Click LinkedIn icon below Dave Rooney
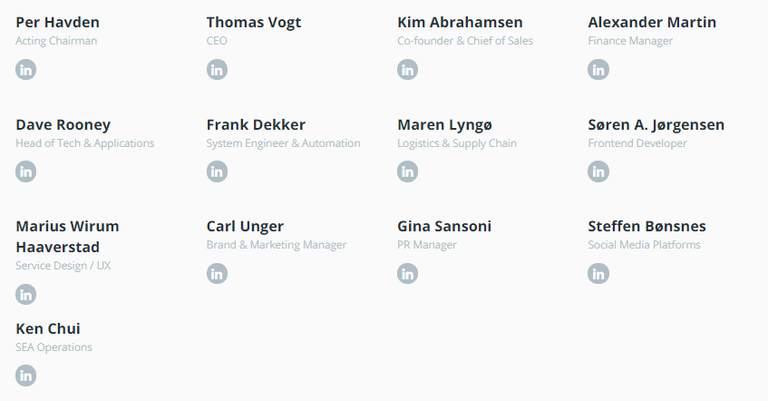The image size is (768, 401). click(26, 171)
